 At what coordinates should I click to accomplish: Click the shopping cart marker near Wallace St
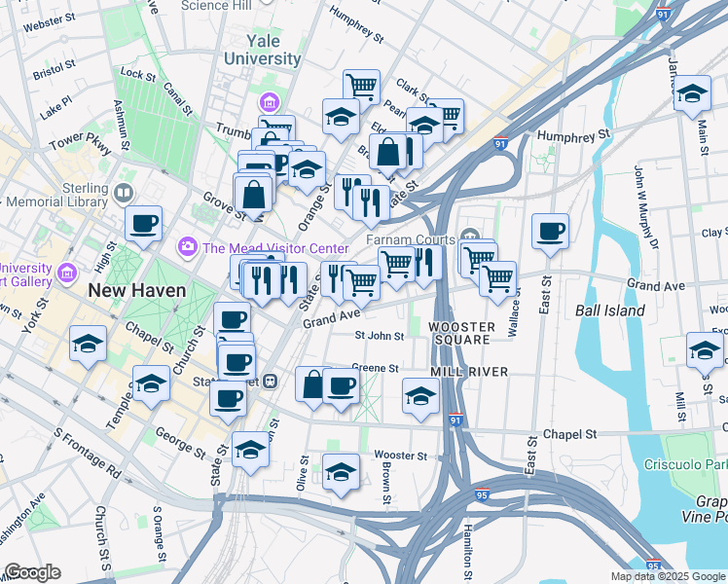point(497,282)
